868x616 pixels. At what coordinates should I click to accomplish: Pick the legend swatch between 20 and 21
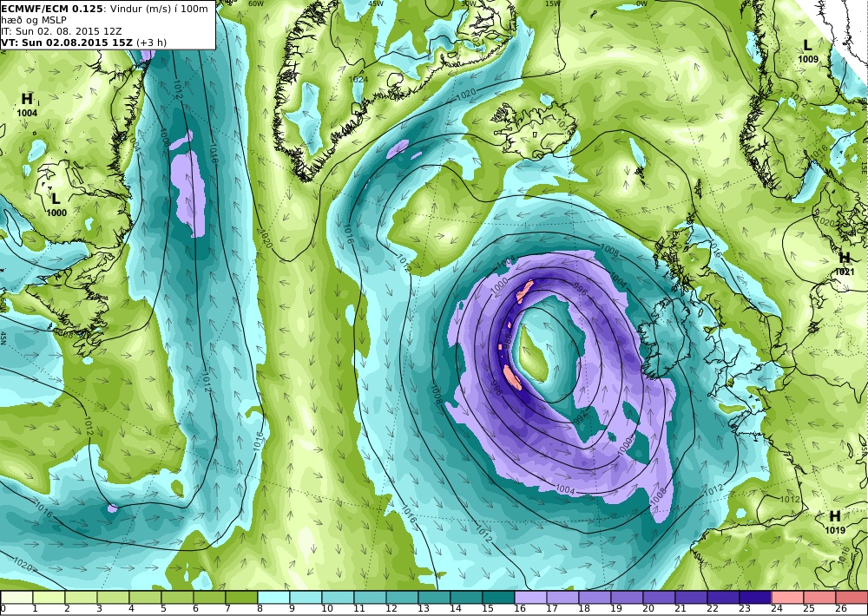coord(659,597)
